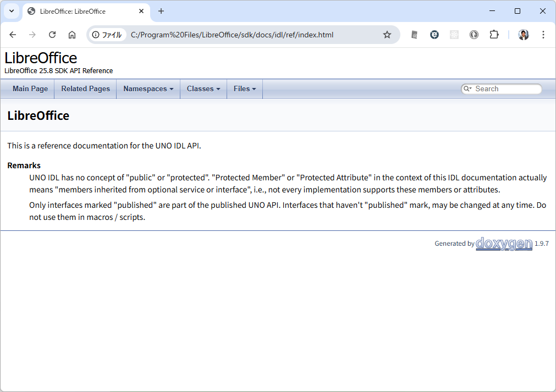Reload the current page
The image size is (556, 392).
(x=52, y=35)
